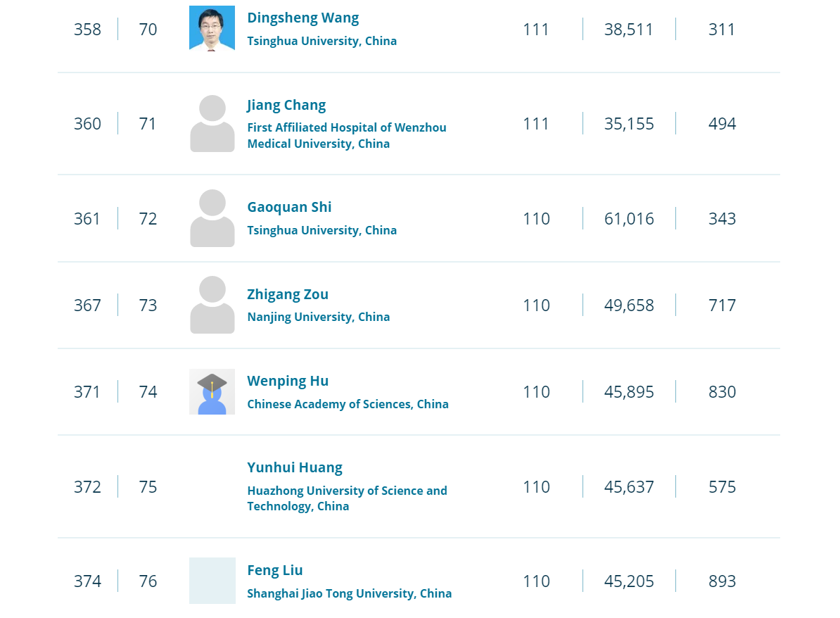Viewport: 840px width, 618px height.
Task: Open Dingsheng Wang's profile photo
Action: pyautogui.click(x=212, y=28)
